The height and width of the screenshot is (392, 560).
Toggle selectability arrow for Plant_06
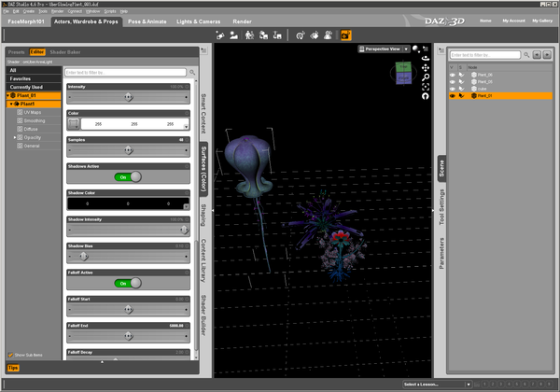coord(462,75)
